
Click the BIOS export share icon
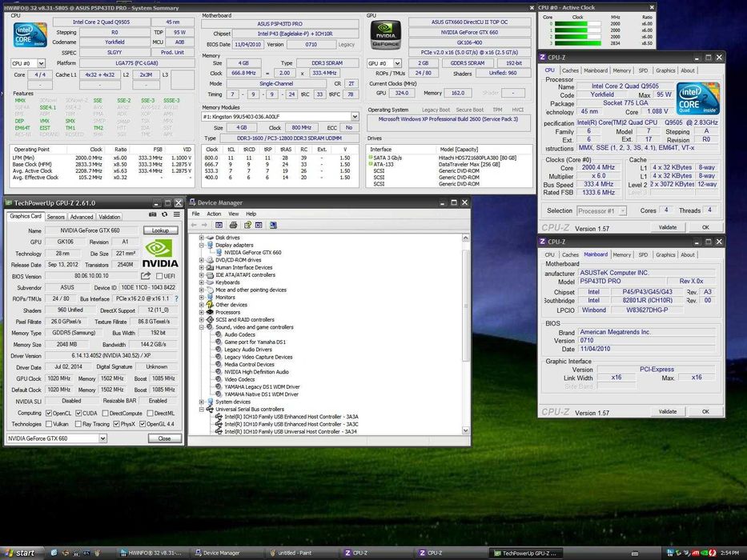coord(146,276)
